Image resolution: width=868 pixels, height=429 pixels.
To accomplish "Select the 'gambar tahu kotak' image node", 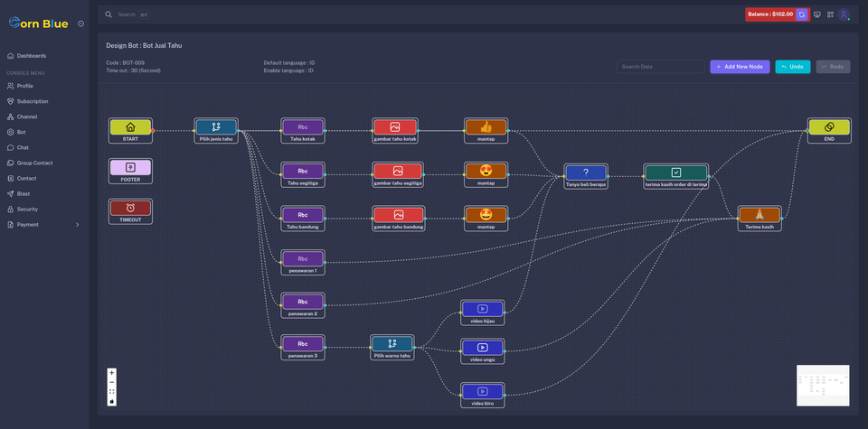I will click(x=395, y=127).
